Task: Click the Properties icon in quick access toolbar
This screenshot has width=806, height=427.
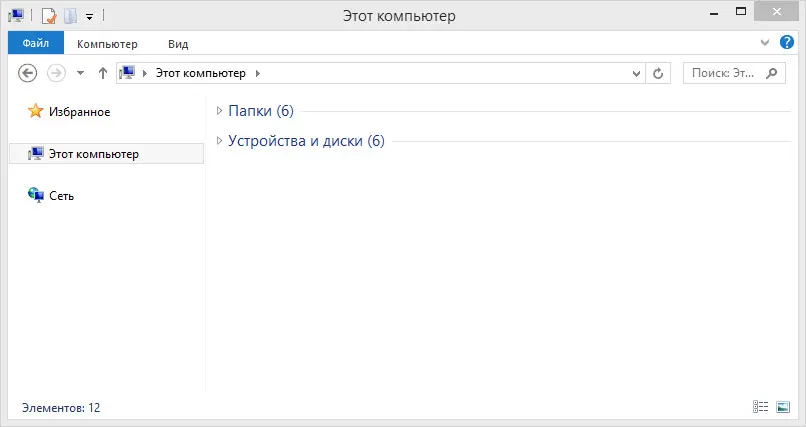Action: 49,16
